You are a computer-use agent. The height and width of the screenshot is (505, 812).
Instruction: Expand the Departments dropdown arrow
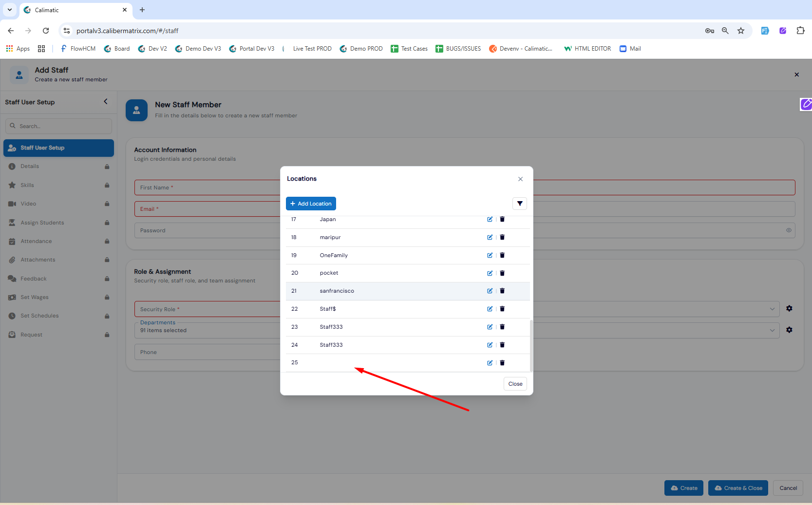tap(772, 330)
